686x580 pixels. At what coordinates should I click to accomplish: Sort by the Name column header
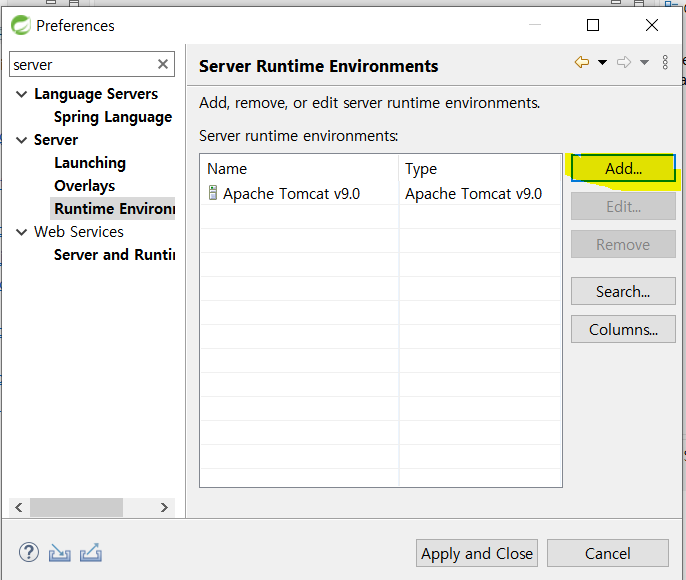coord(299,168)
